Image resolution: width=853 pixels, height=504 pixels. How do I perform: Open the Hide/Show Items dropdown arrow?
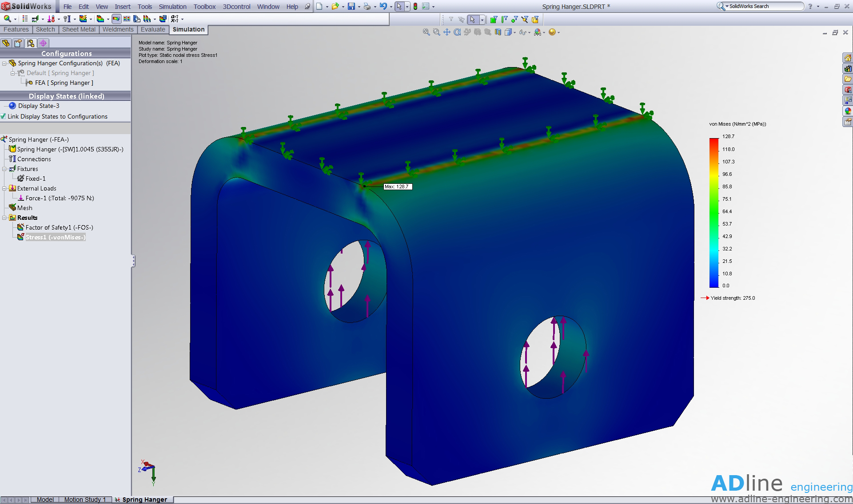(529, 32)
